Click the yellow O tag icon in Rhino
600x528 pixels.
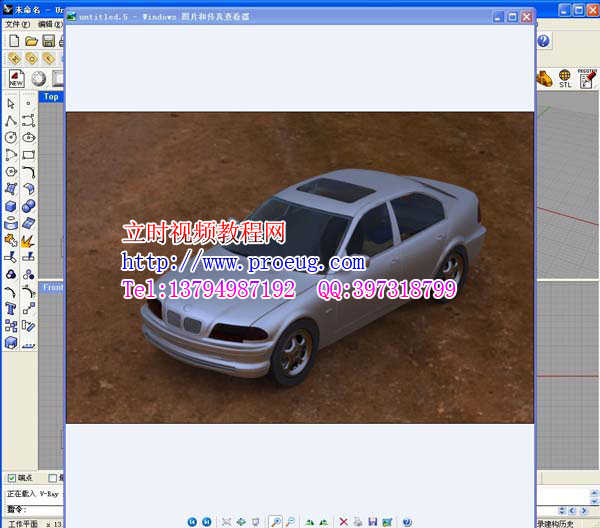(31, 59)
